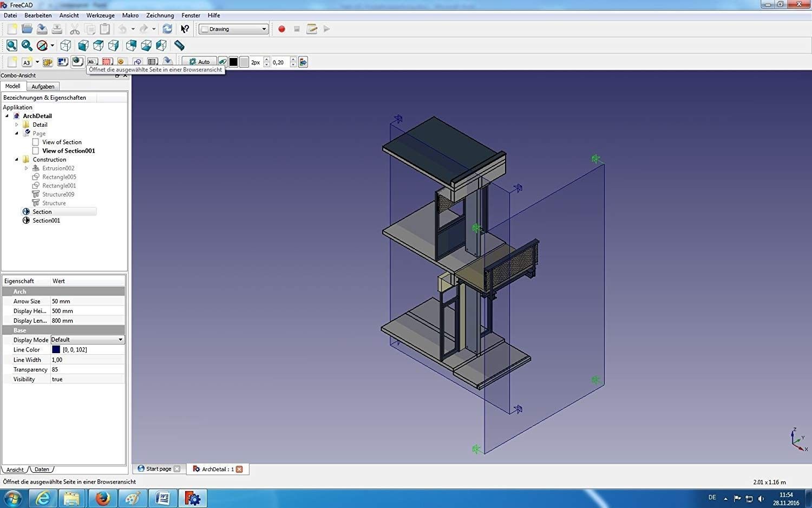Open selected page in browser view icon
Image resolution: width=812 pixels, height=508 pixels.
coord(77,62)
